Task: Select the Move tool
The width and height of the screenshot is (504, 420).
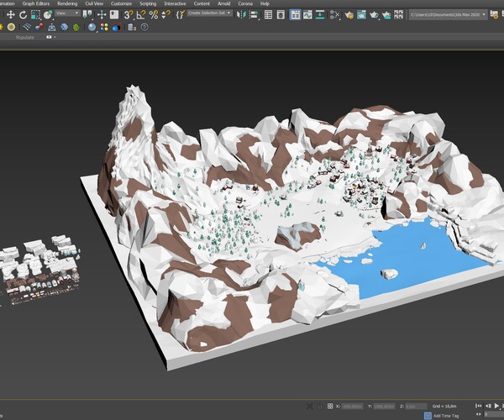Action: coord(11,15)
